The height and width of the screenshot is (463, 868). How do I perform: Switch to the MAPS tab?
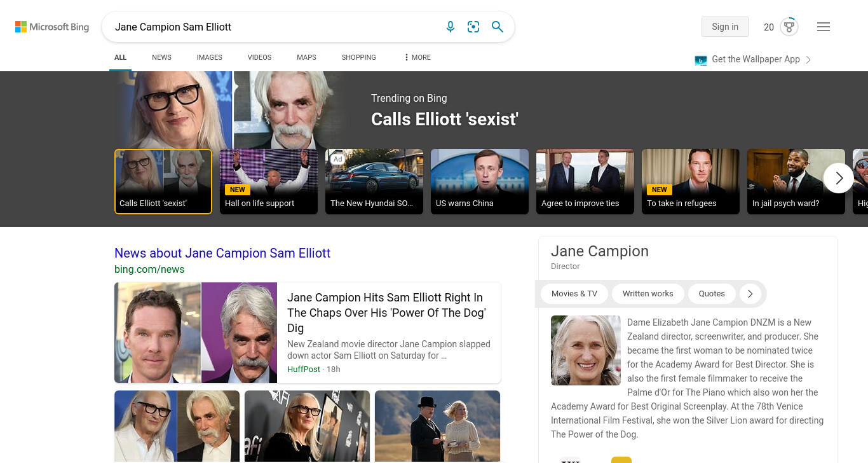point(306,57)
